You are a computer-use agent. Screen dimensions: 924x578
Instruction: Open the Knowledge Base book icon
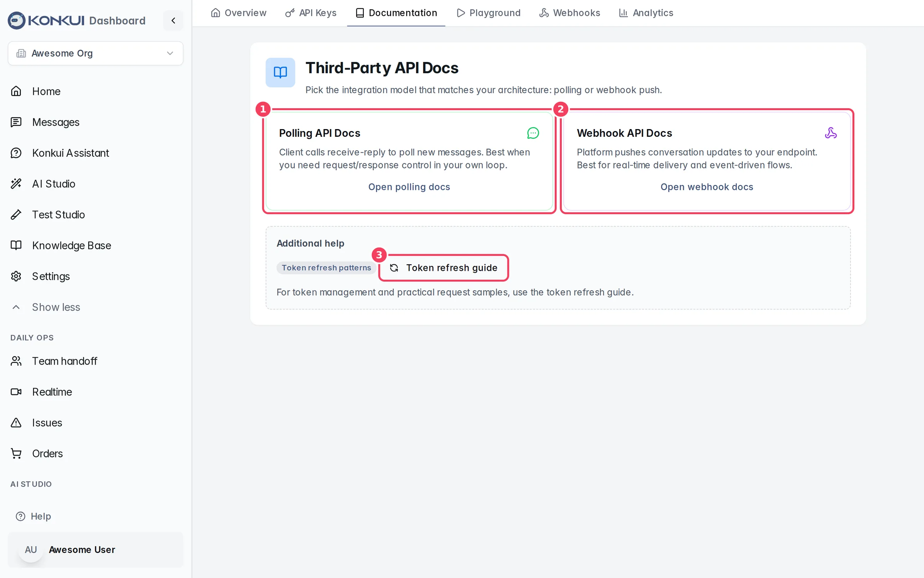tap(16, 245)
